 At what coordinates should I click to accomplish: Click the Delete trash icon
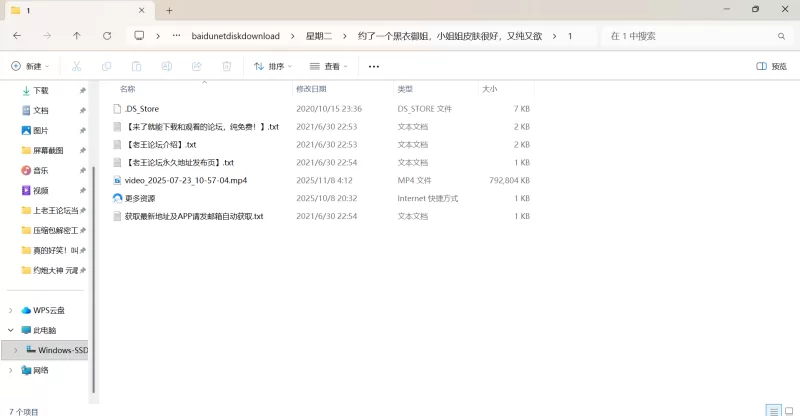[x=227, y=67]
